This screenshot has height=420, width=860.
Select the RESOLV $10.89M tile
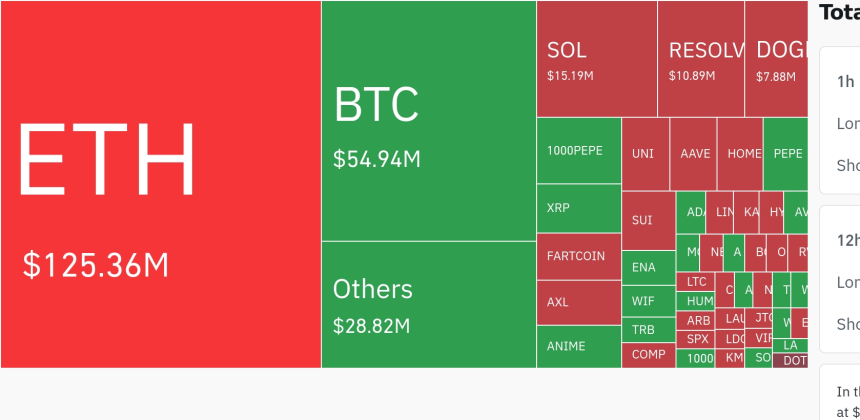click(x=701, y=59)
